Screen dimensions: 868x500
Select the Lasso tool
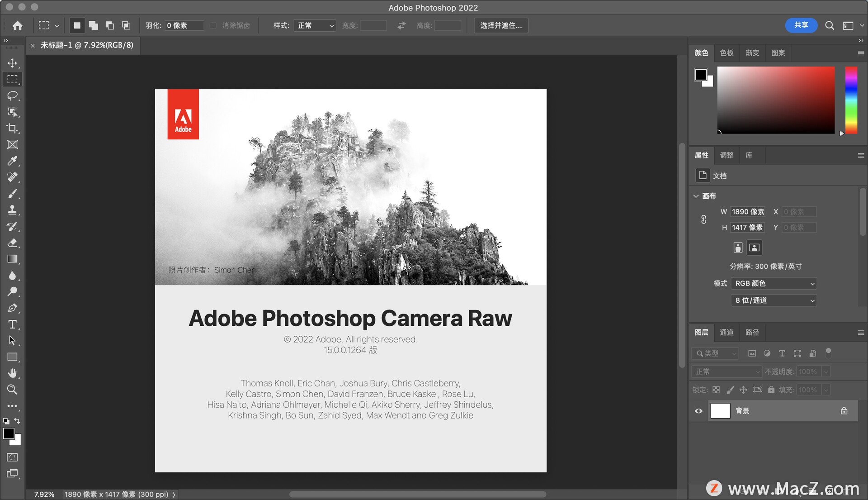pos(12,95)
